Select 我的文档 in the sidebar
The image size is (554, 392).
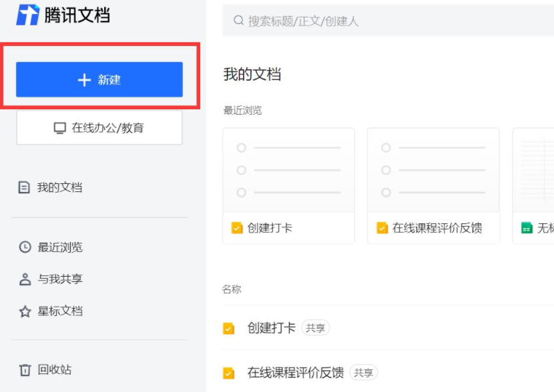53,187
